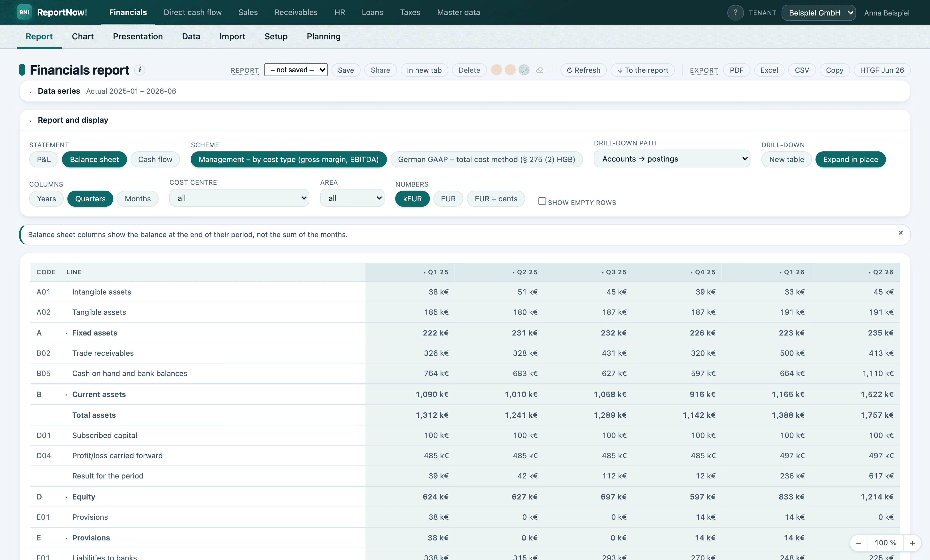Open the Cost centre dropdown
This screenshot has width=930, height=560.
pos(239,198)
